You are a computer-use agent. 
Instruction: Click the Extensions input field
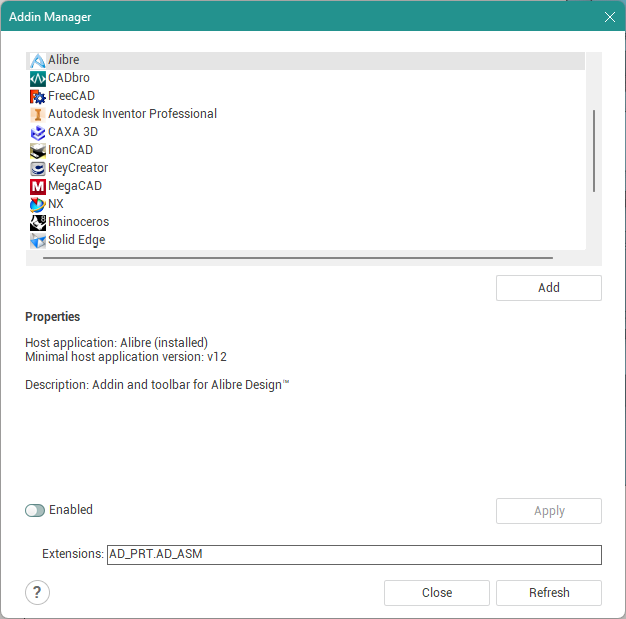tap(354, 555)
